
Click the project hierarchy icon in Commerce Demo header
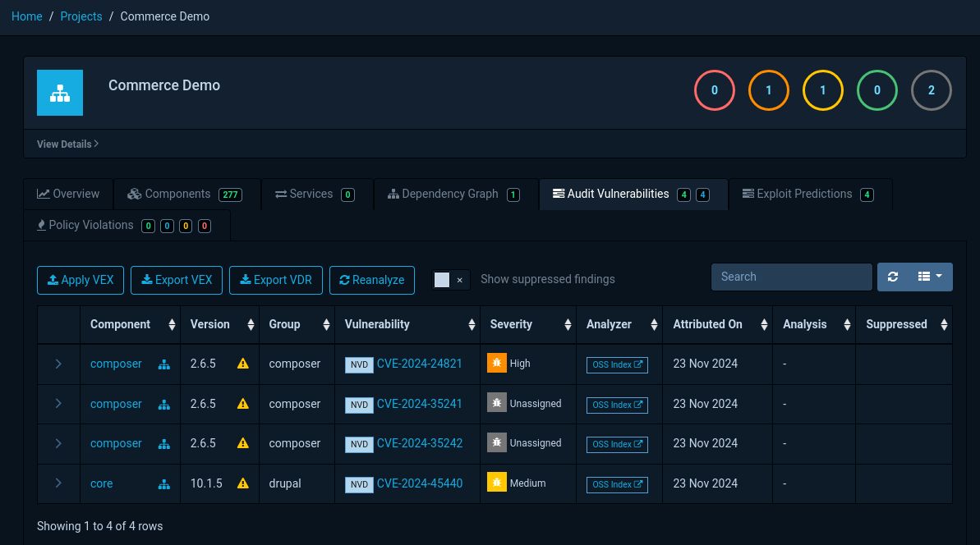coord(59,93)
